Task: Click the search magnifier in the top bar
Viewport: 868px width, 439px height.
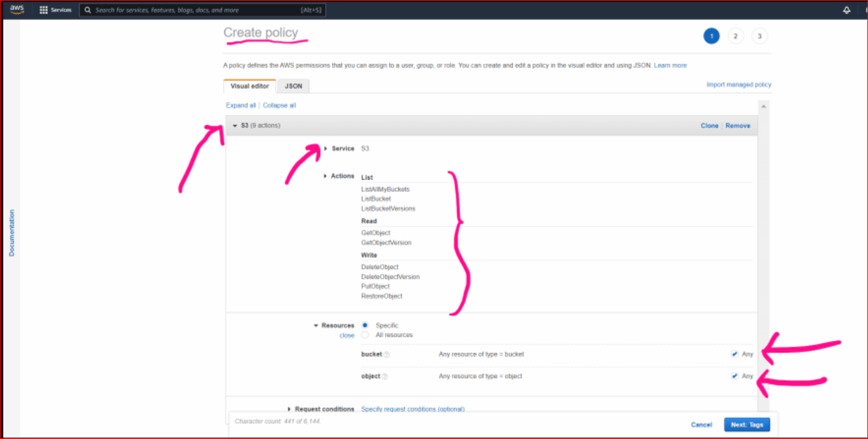Action: point(88,9)
